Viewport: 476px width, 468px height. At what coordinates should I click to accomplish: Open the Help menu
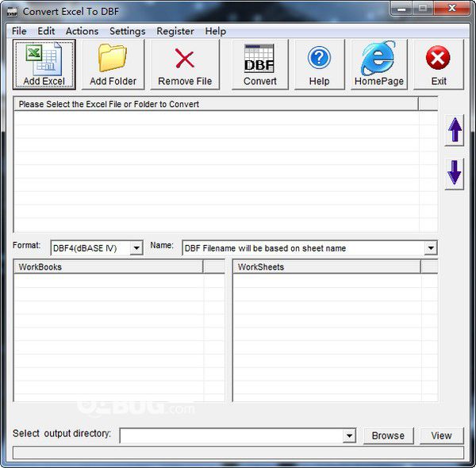(x=215, y=31)
